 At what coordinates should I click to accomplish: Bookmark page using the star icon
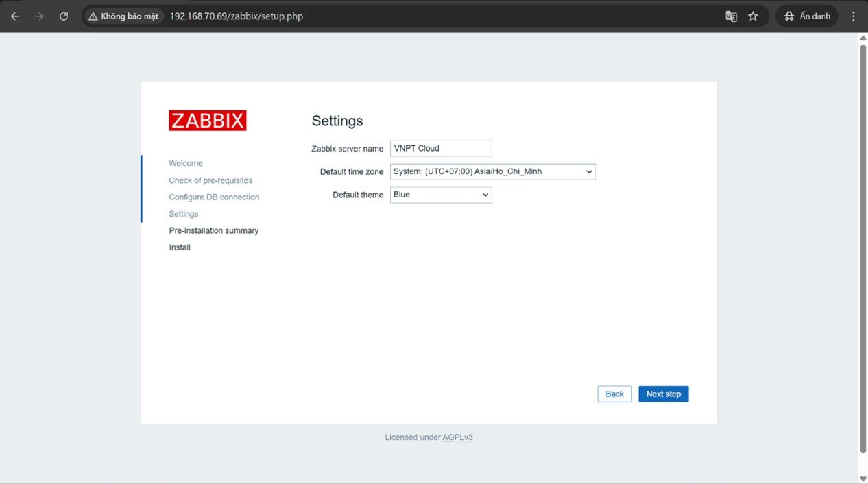(753, 16)
